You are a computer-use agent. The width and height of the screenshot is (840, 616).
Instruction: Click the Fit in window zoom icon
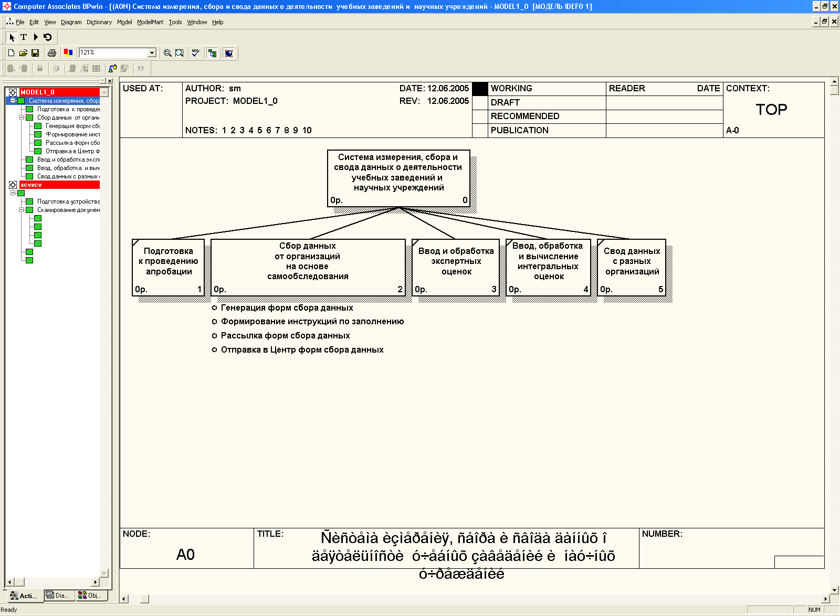click(180, 53)
